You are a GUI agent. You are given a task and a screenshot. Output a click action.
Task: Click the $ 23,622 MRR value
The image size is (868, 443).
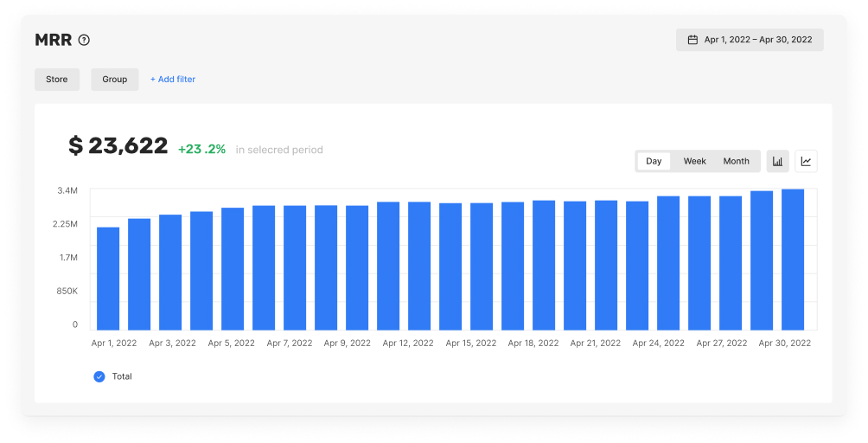click(118, 145)
